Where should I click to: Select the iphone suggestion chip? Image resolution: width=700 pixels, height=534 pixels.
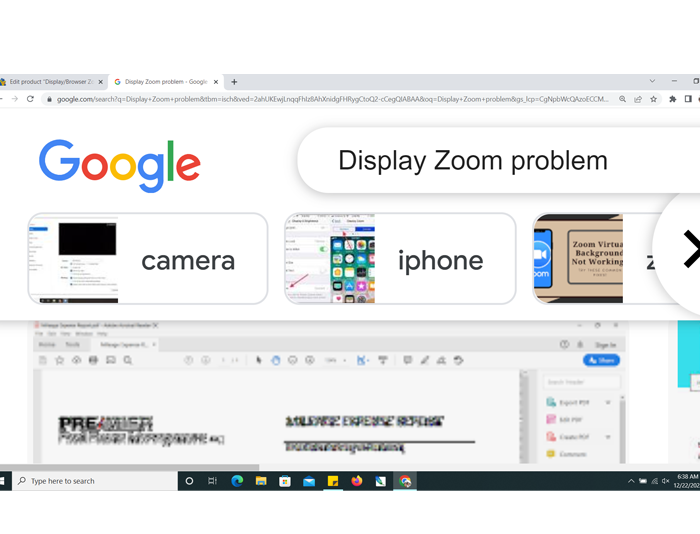(400, 259)
